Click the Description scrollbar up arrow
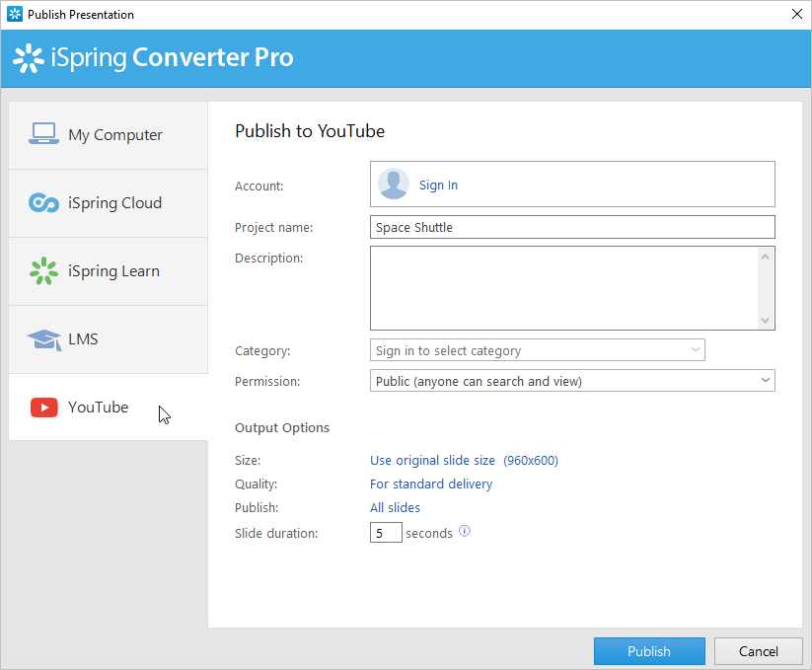812x670 pixels. pos(765,257)
